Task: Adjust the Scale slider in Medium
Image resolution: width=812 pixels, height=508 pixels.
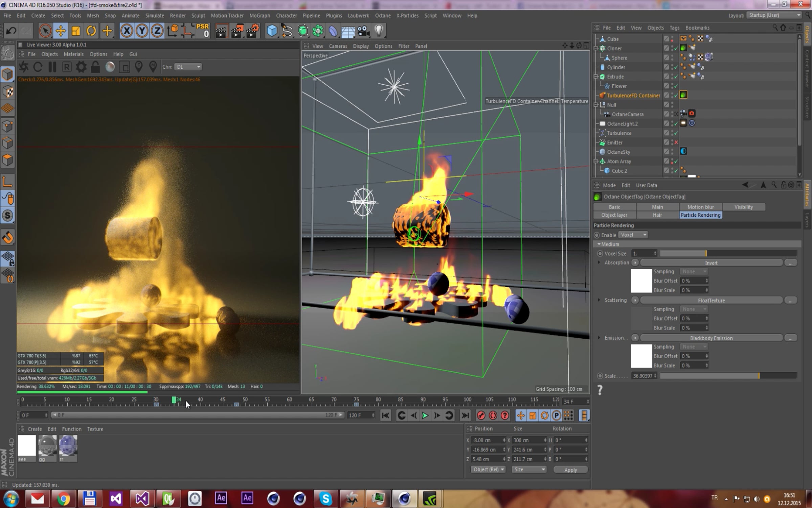Action: pyautogui.click(x=728, y=376)
